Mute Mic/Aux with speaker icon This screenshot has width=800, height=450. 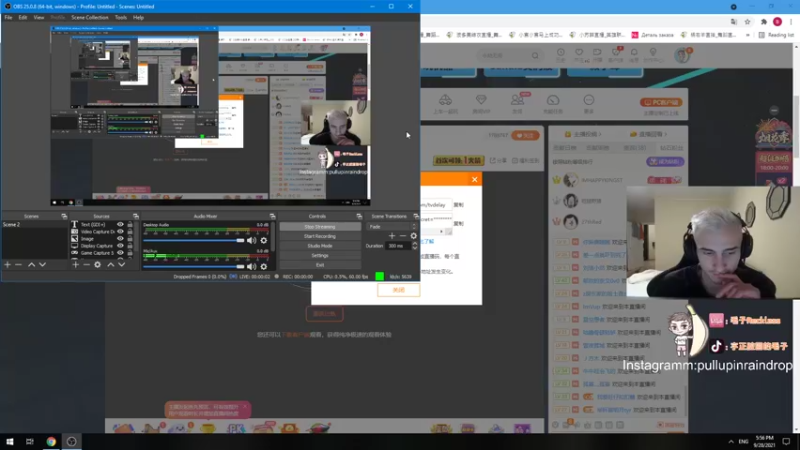252,266
